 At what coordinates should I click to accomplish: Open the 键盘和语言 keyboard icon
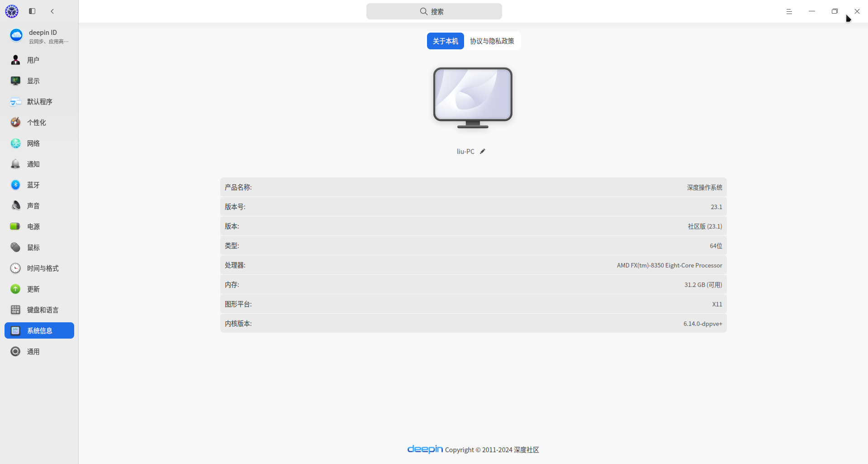15,310
